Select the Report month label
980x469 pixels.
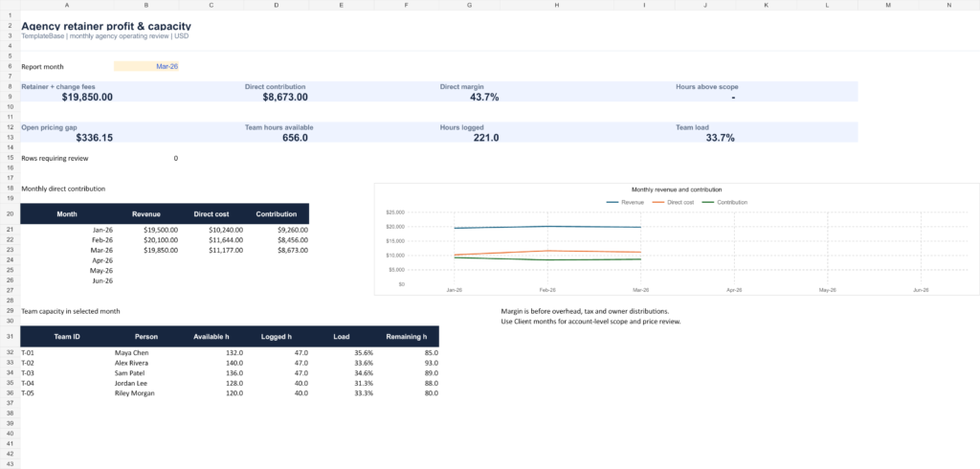click(42, 66)
